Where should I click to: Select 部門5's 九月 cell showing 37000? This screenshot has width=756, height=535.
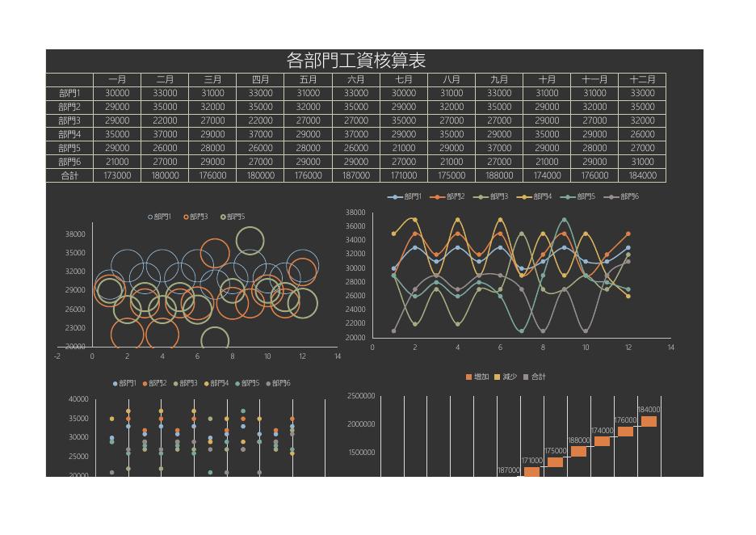click(499, 148)
